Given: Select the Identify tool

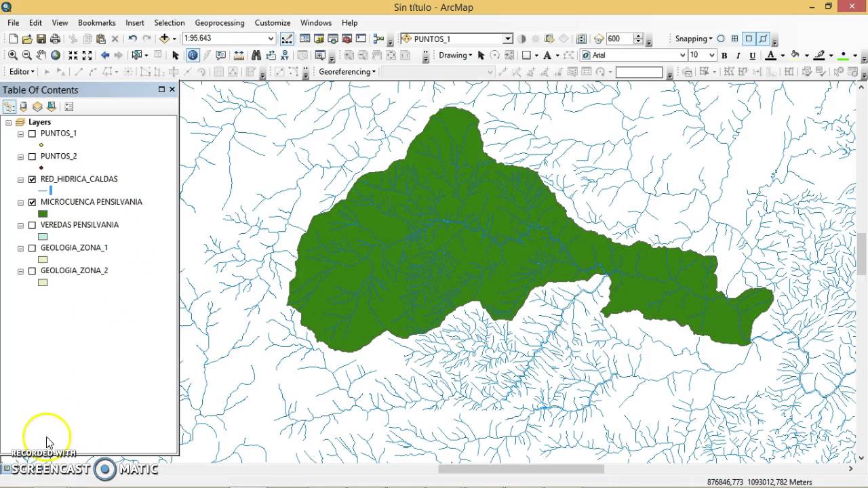Looking at the screenshot, I should click(193, 55).
